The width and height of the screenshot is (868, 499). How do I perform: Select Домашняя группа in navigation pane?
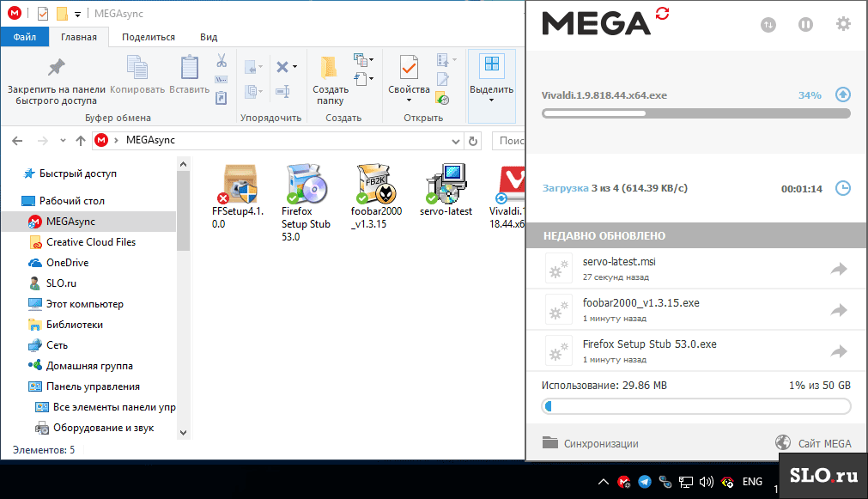pyautogui.click(x=81, y=366)
